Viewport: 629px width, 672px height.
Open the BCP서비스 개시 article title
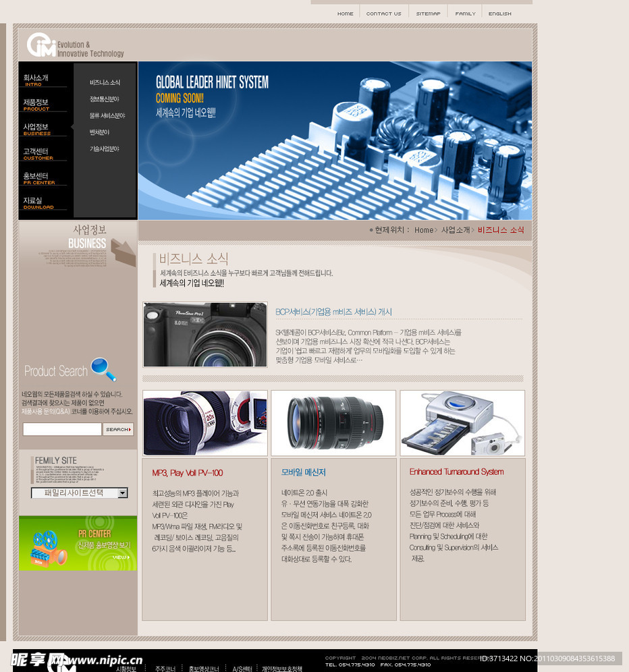[x=333, y=312]
